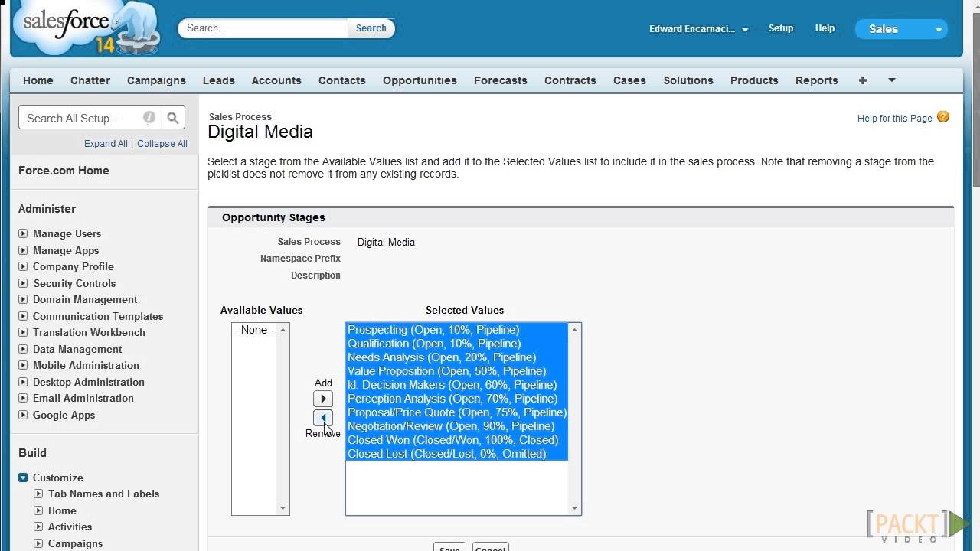Select Closed Lost stage
980x551 pixels.
(457, 454)
